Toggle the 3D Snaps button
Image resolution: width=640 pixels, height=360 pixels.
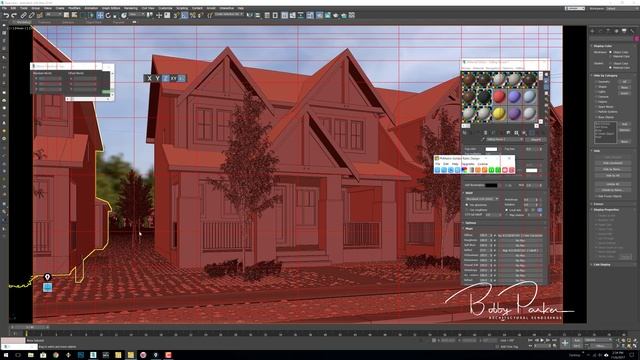pos(176,16)
